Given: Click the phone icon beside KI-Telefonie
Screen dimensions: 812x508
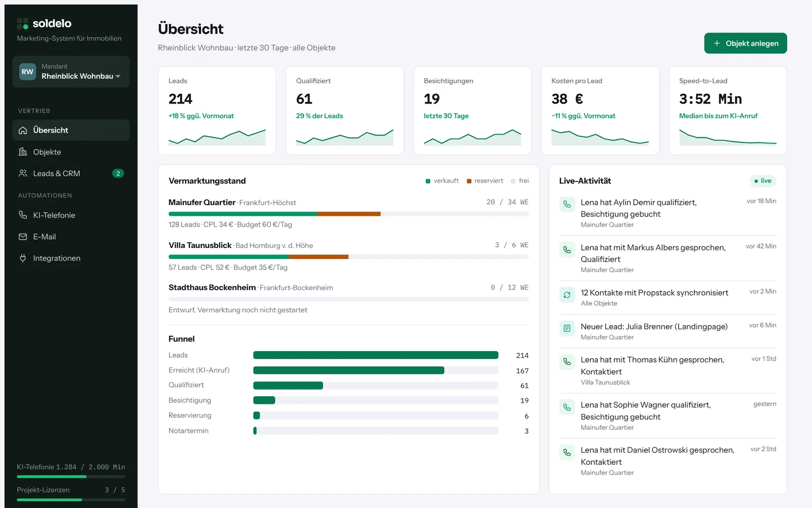Looking at the screenshot, I should [x=23, y=215].
